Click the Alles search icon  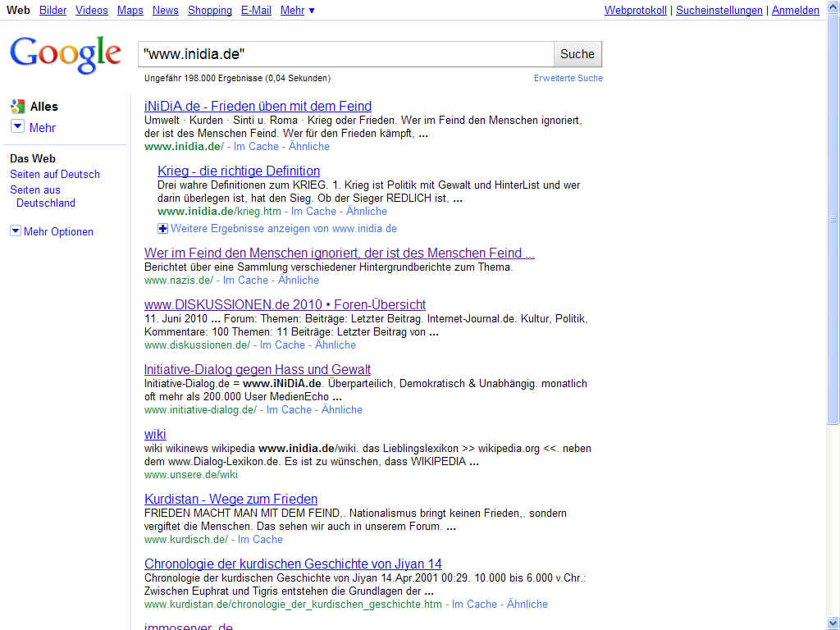point(18,106)
